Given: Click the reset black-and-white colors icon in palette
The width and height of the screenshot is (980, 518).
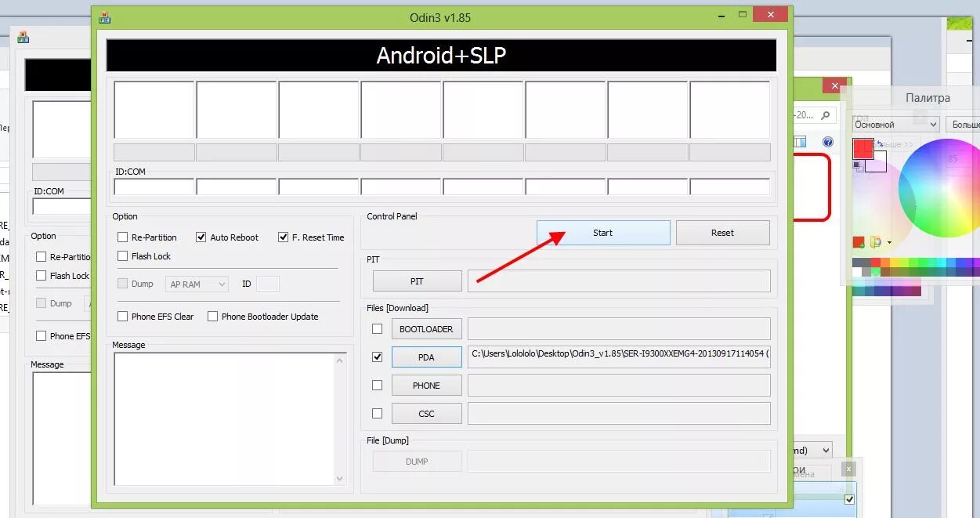Looking at the screenshot, I should pyautogui.click(x=857, y=165).
